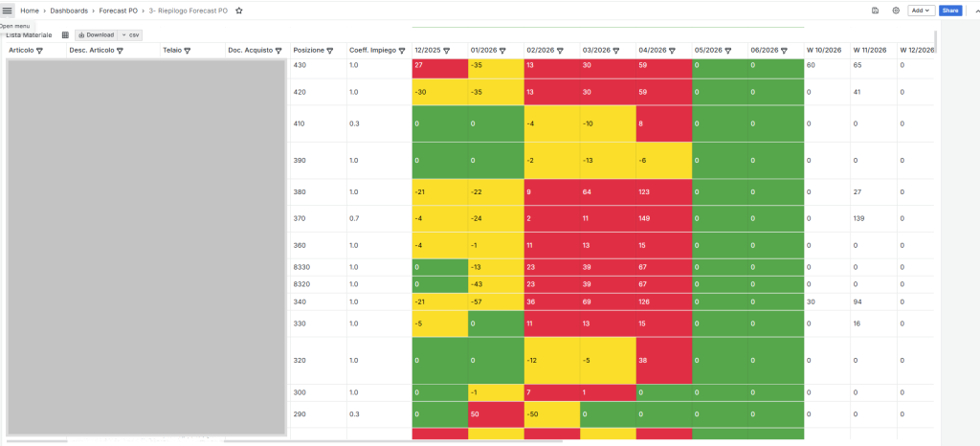Open dashboard settings gear

[896, 11]
